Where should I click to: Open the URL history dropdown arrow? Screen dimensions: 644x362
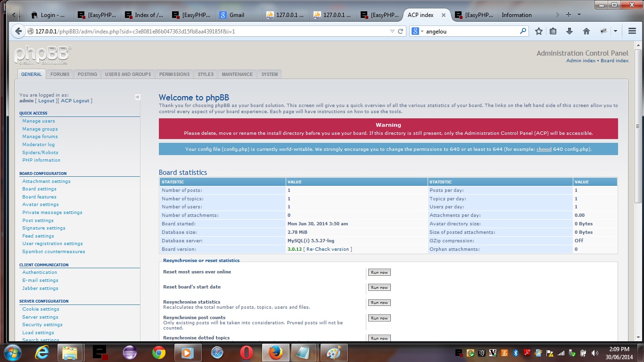[392, 31]
